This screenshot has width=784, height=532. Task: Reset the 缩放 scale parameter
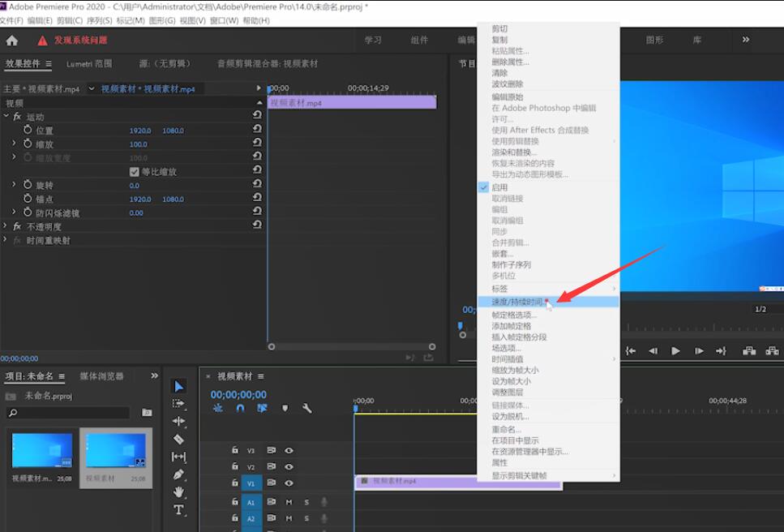tap(257, 143)
